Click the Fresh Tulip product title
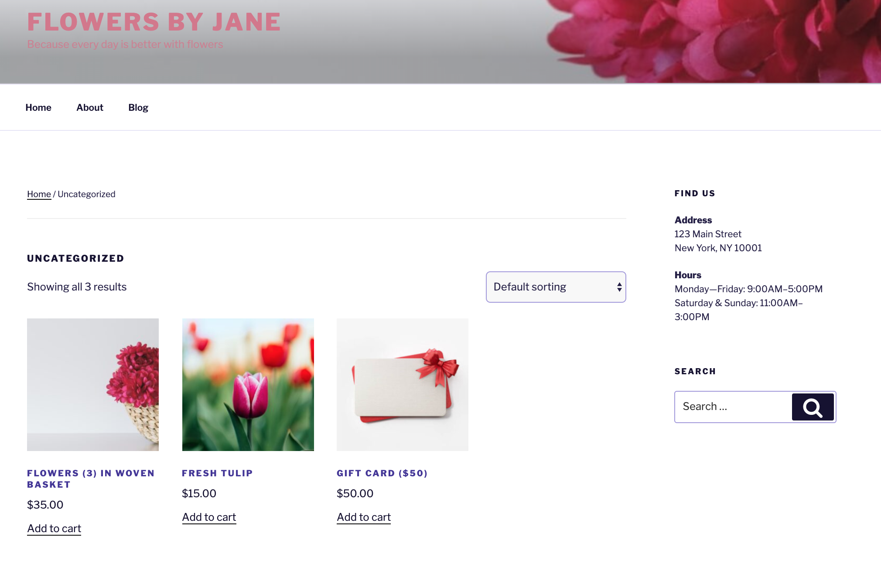Viewport: 881px width, 588px height. click(x=217, y=473)
